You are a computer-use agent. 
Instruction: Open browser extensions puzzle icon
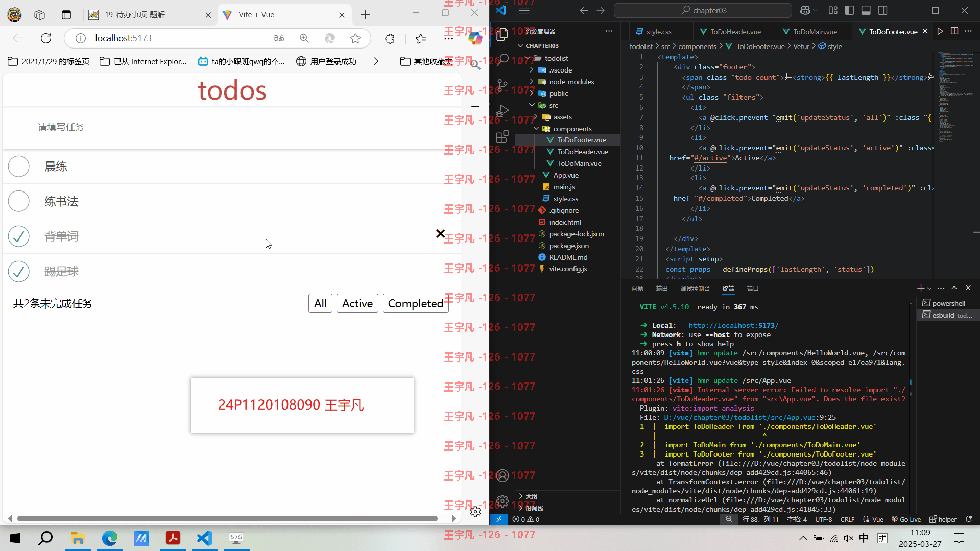[390, 38]
